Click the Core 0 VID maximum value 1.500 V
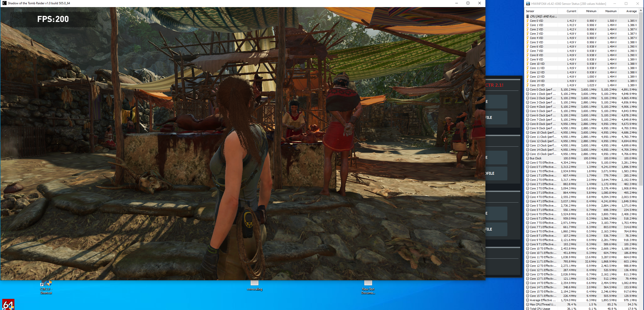 [612, 21]
